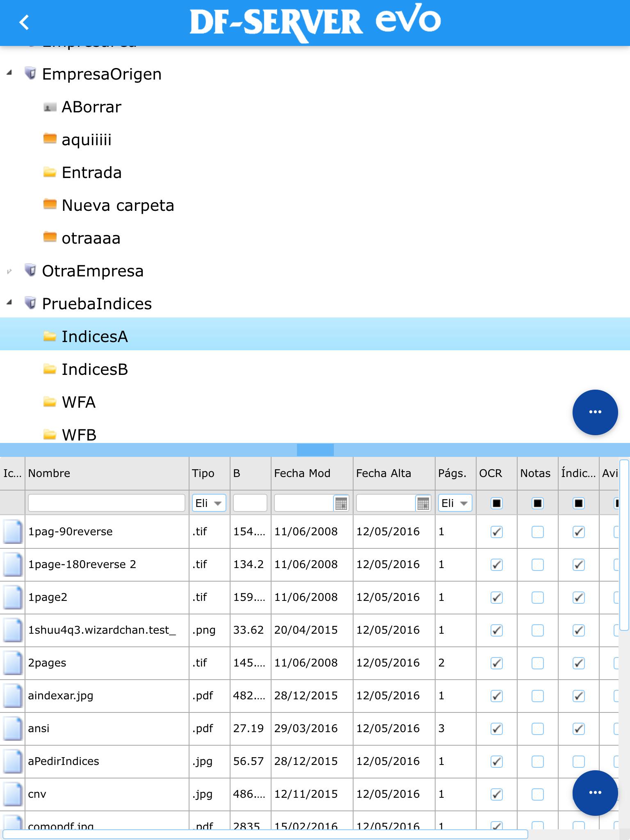The width and height of the screenshot is (630, 840).
Task: Click the PruebaIndices shield icon
Action: pyautogui.click(x=30, y=304)
